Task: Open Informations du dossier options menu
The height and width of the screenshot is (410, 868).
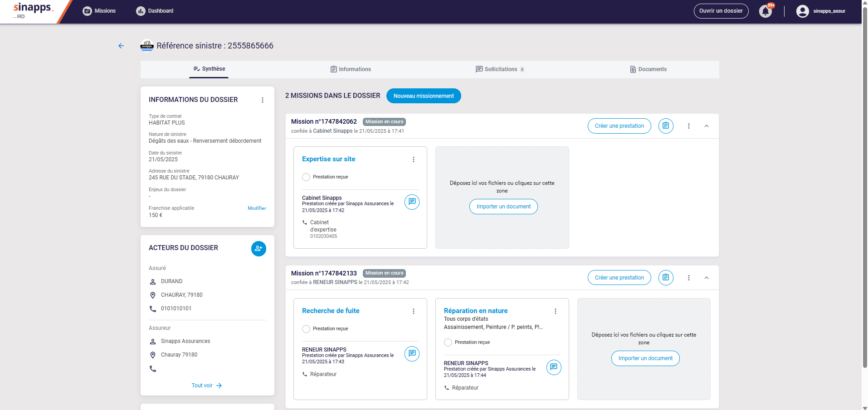Action: [262, 100]
